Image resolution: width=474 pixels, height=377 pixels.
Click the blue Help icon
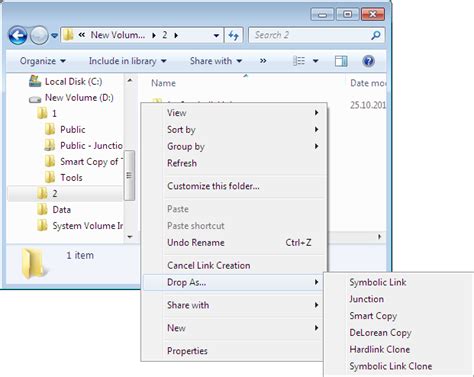[x=368, y=61]
